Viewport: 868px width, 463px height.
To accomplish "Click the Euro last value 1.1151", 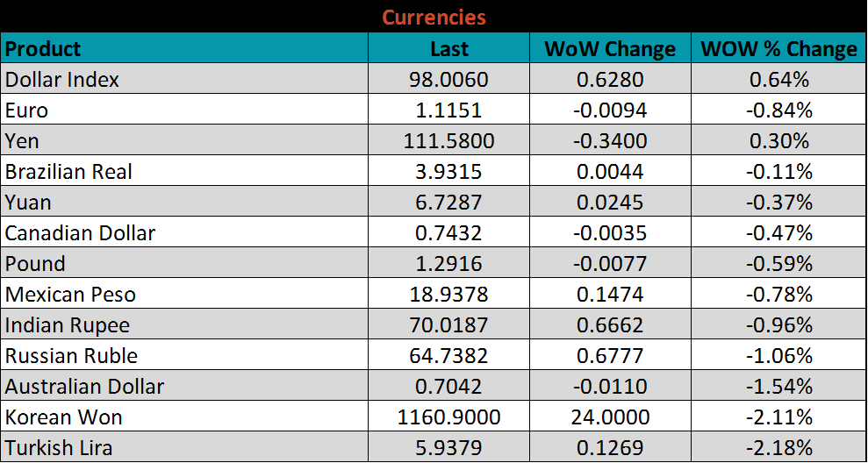I will (x=448, y=110).
